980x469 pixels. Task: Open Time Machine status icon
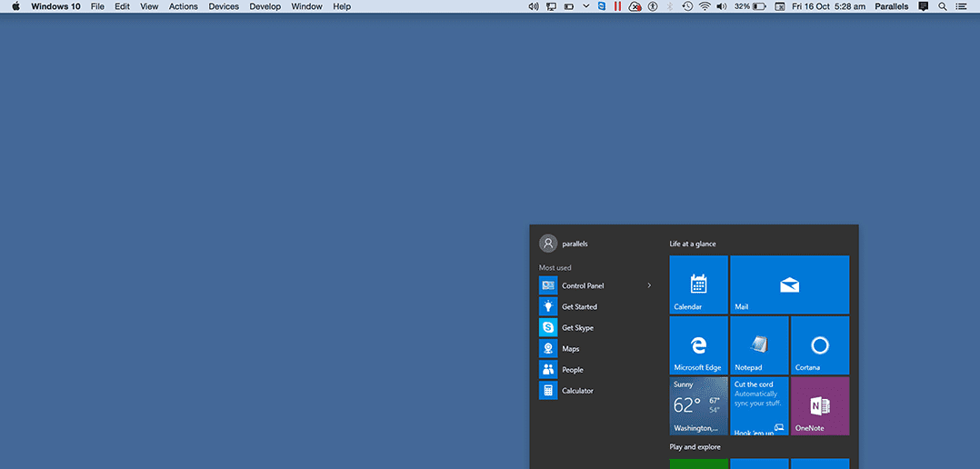click(x=687, y=6)
